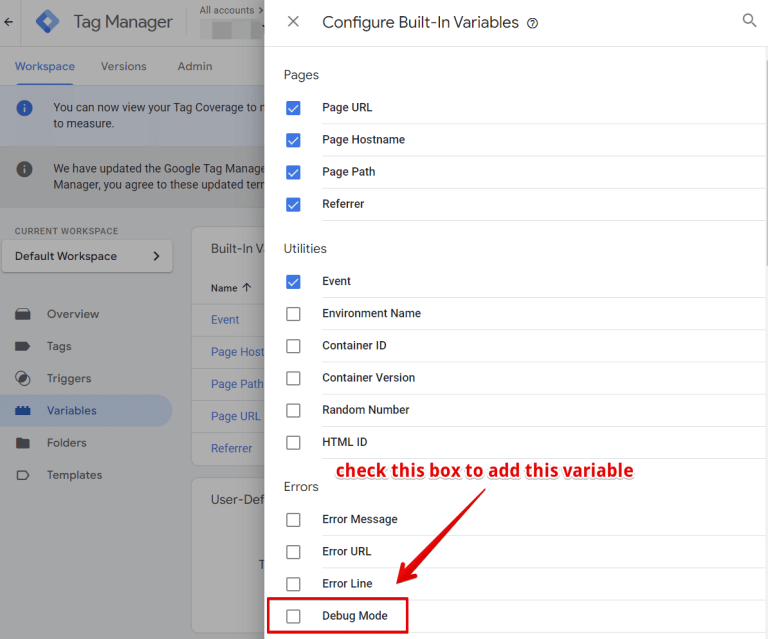Open Variables via its sidebar icon
This screenshot has height=639, width=768.
point(23,410)
